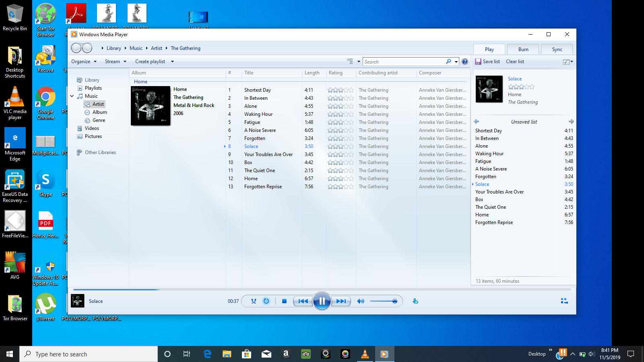Toggle shuffle in playback controls
This screenshot has height=362, width=644.
click(x=254, y=301)
